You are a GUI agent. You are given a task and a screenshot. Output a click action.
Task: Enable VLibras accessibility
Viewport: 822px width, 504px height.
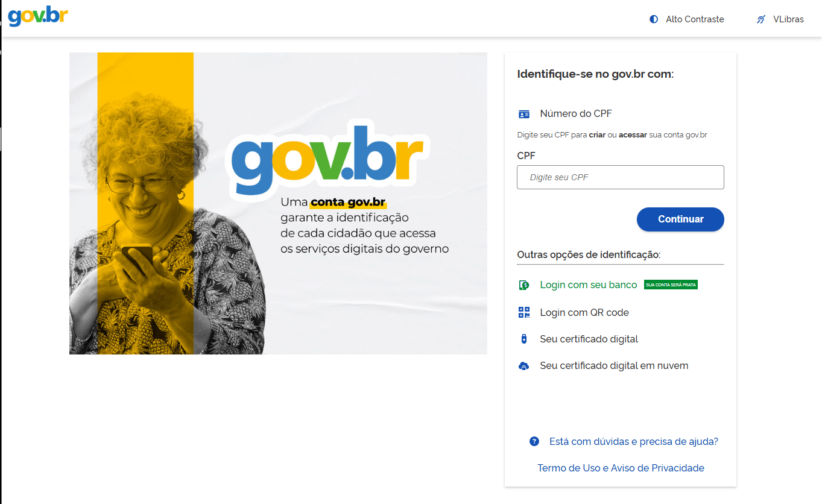point(780,19)
